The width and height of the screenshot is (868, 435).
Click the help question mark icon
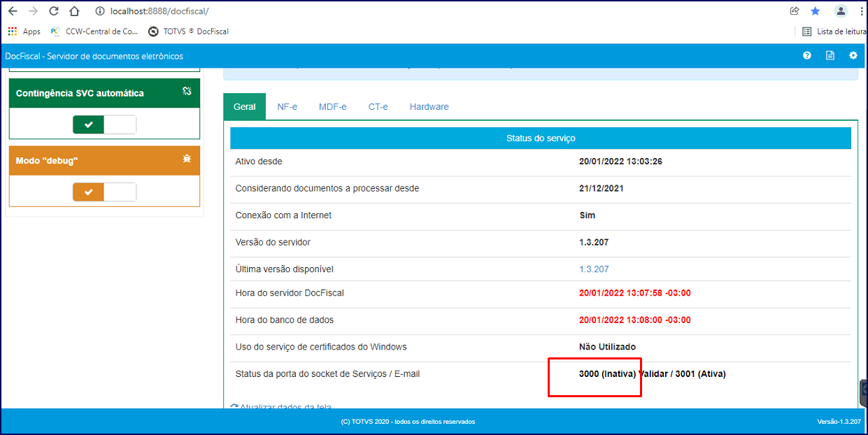pyautogui.click(x=807, y=56)
